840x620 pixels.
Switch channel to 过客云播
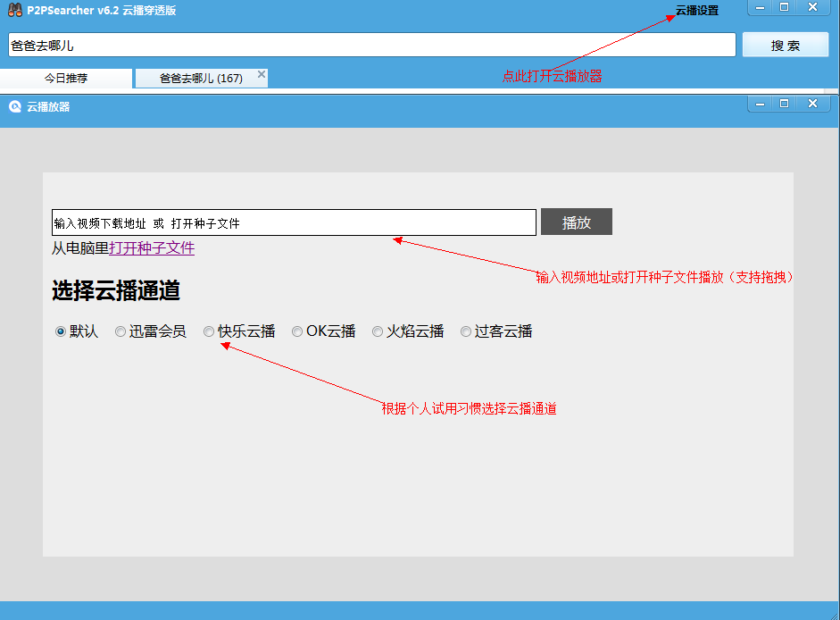(466, 331)
